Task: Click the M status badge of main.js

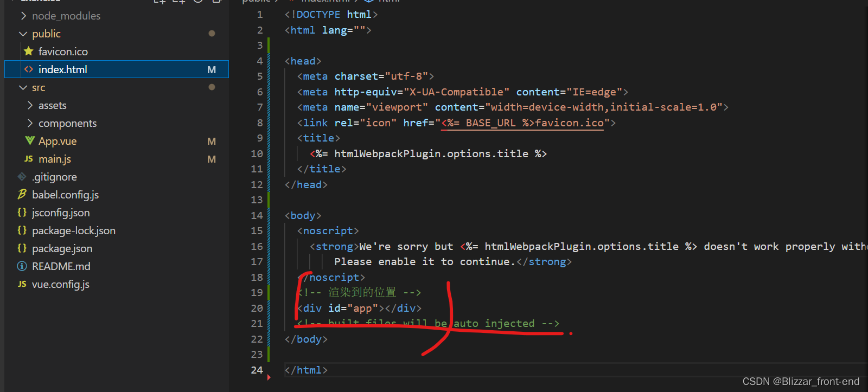Action: click(x=212, y=159)
